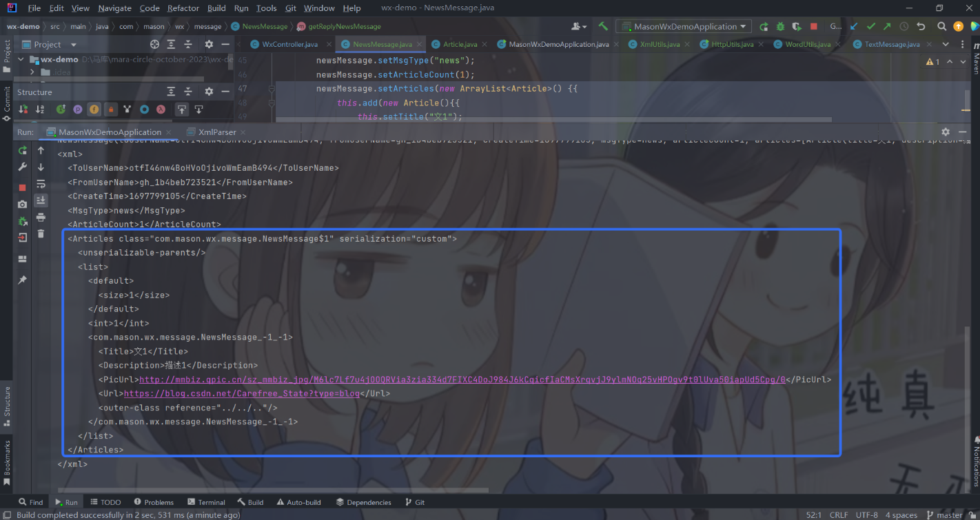
Task: Toggle Show non-public lock filter
Action: (111, 109)
